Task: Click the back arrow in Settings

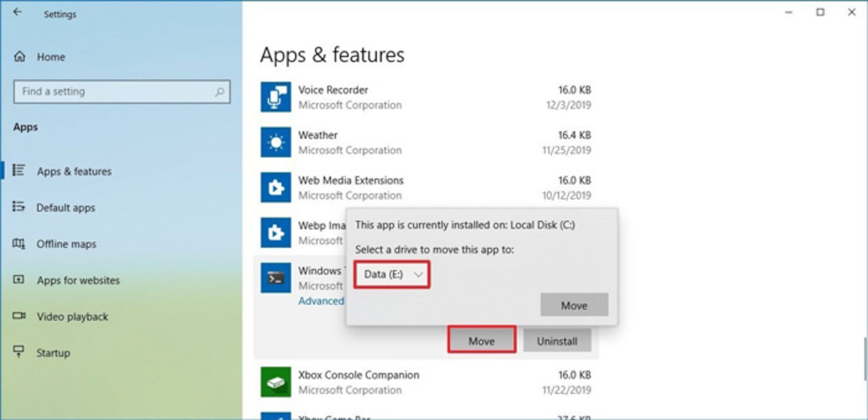Action: pos(17,12)
